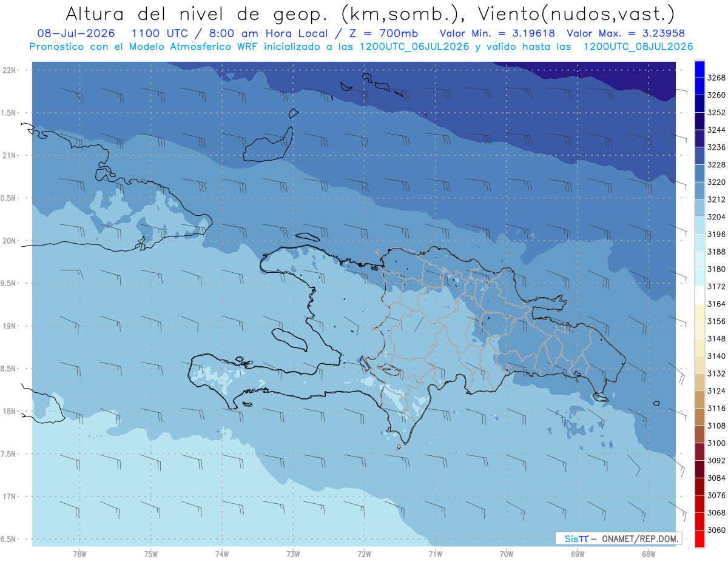Click the '21N' latitude label

(x=9, y=155)
